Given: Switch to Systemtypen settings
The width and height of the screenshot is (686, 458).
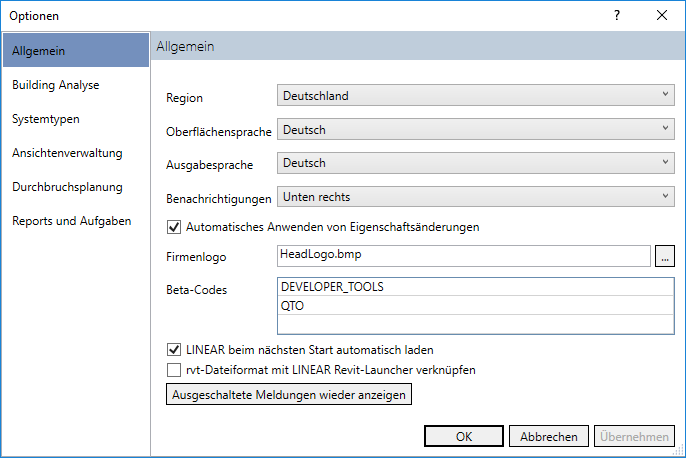Looking at the screenshot, I should (76, 119).
